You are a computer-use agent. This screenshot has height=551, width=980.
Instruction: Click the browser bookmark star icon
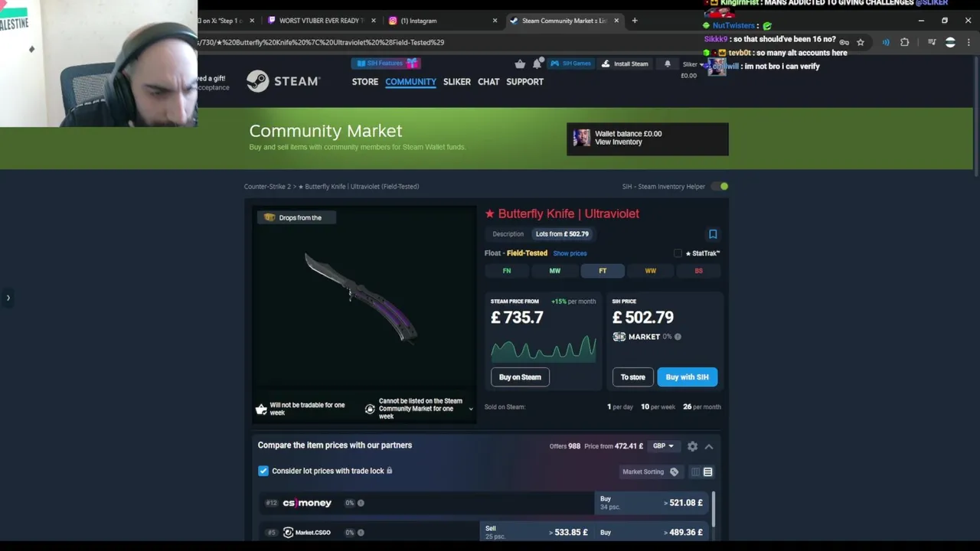coord(861,42)
